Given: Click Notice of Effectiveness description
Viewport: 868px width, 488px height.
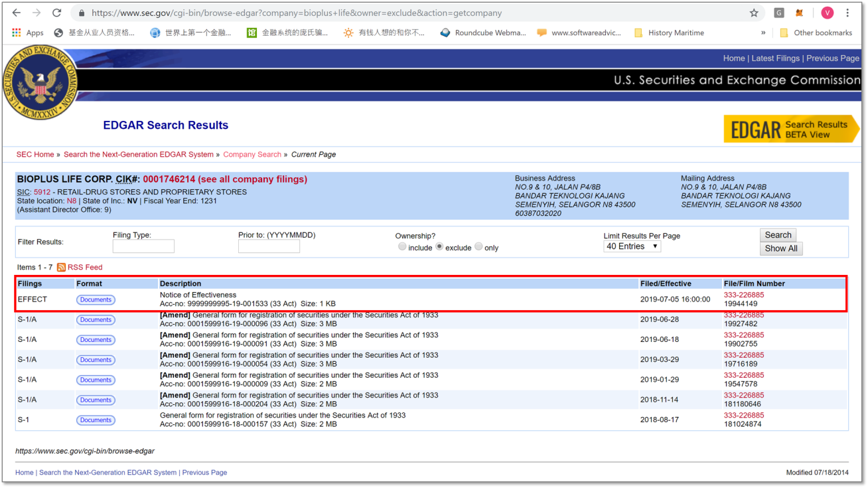Looking at the screenshot, I should click(198, 295).
